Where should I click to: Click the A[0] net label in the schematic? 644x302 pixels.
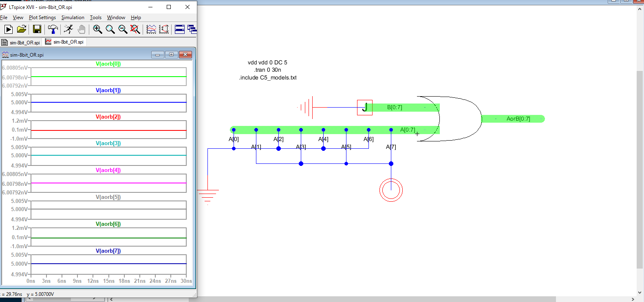click(234, 139)
